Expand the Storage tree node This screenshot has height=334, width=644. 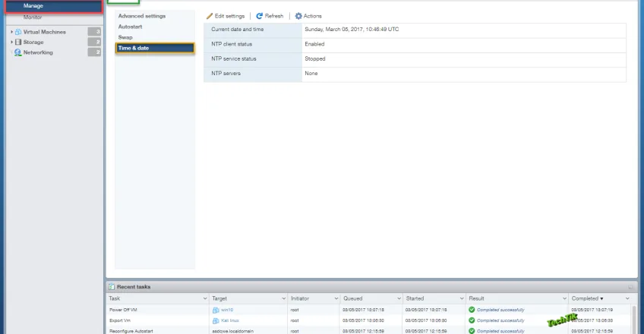(x=11, y=43)
